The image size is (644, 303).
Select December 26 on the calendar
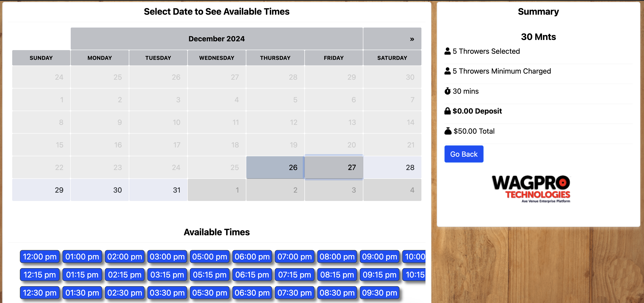[275, 167]
